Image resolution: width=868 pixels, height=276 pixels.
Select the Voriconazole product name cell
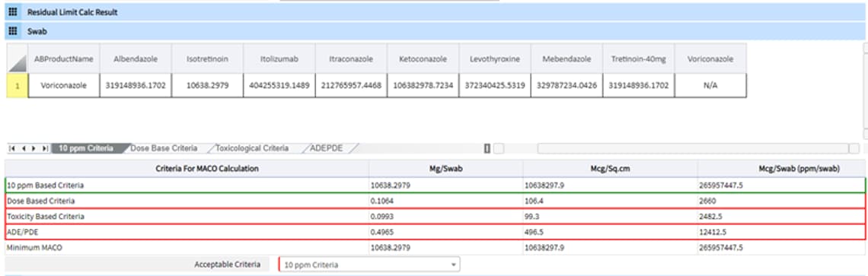click(64, 86)
